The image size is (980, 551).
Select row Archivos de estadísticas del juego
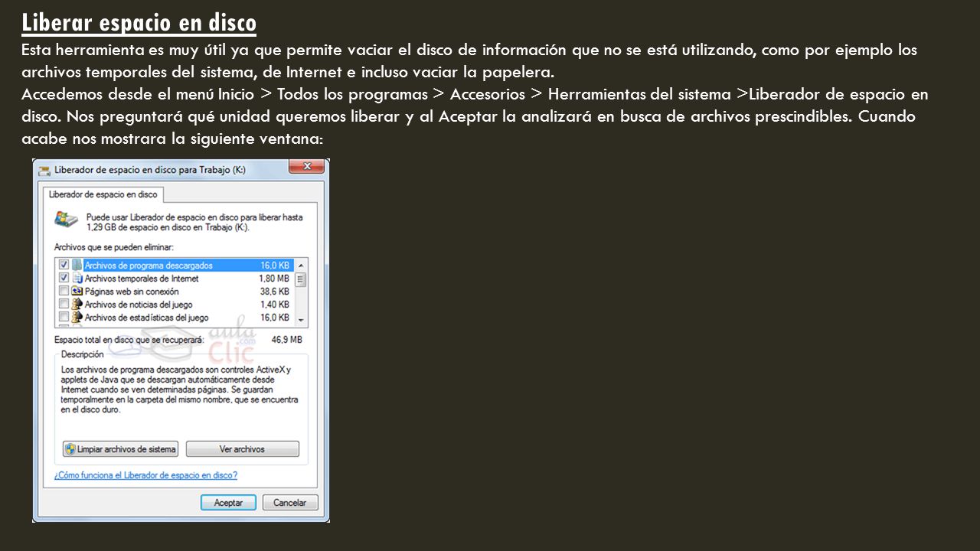pos(175,318)
